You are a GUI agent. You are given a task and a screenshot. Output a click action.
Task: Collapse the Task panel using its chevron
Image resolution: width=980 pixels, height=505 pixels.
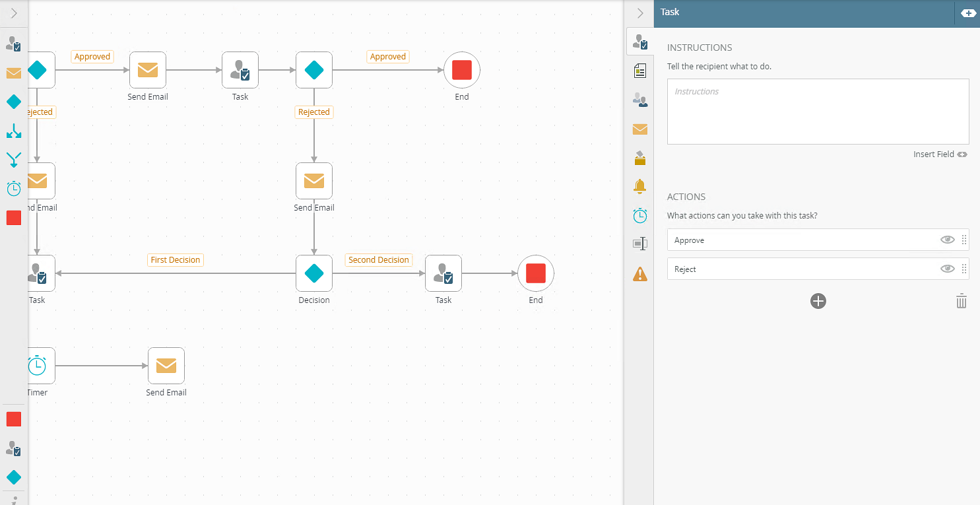point(639,13)
